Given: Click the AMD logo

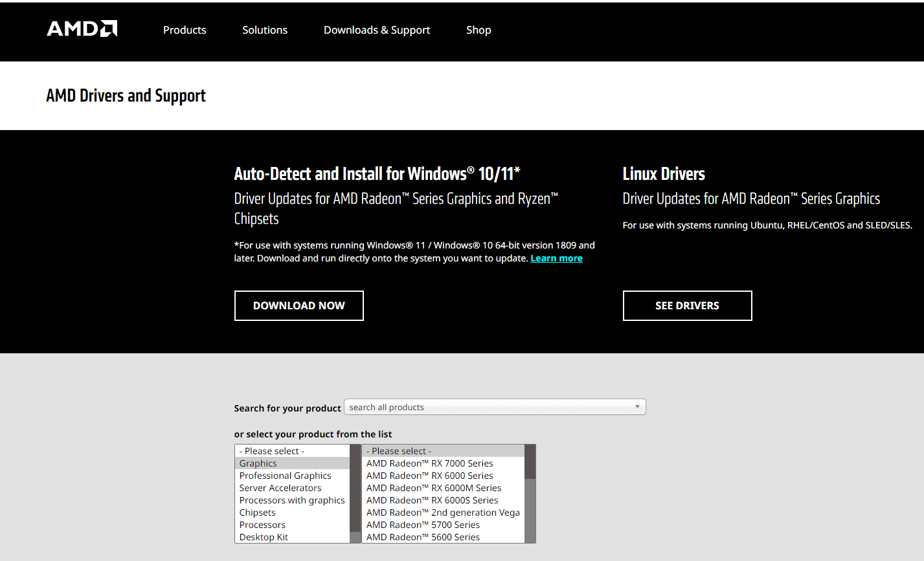Looking at the screenshot, I should click(82, 29).
